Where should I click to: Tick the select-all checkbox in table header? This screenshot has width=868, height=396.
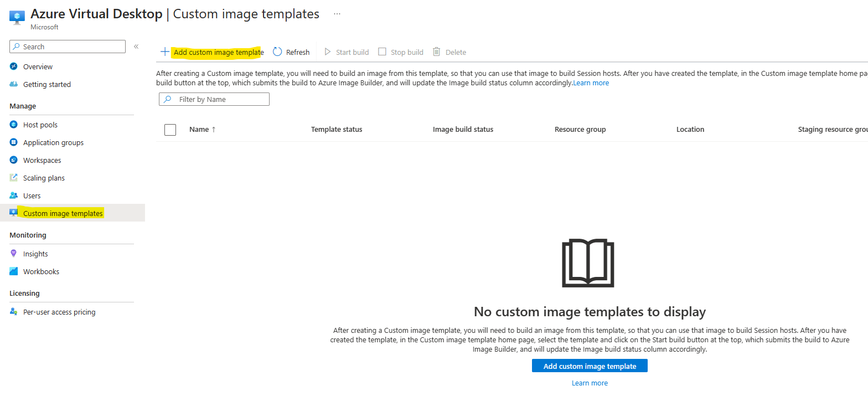170,130
